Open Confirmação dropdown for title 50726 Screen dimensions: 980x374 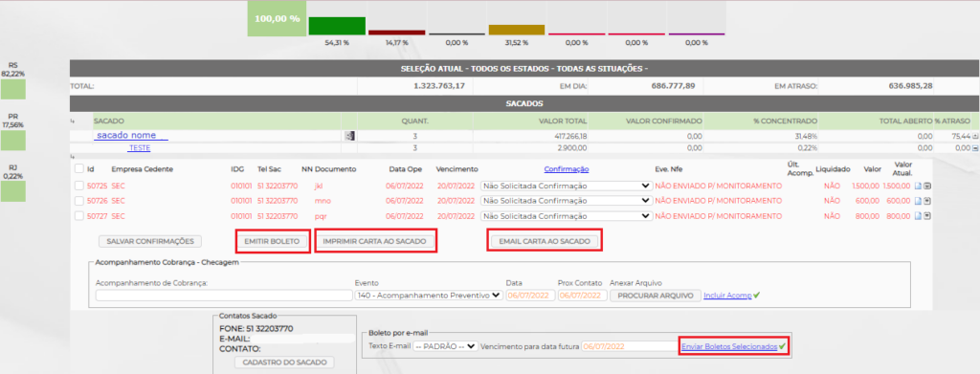click(x=566, y=201)
